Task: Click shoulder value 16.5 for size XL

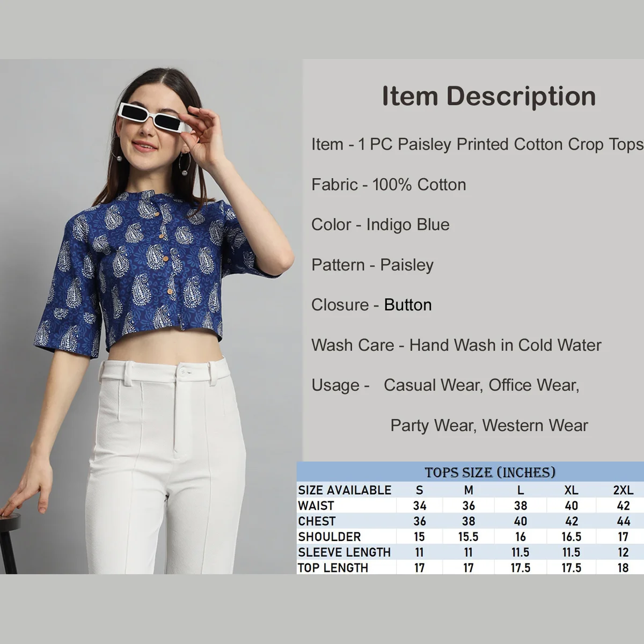Action: (x=571, y=537)
